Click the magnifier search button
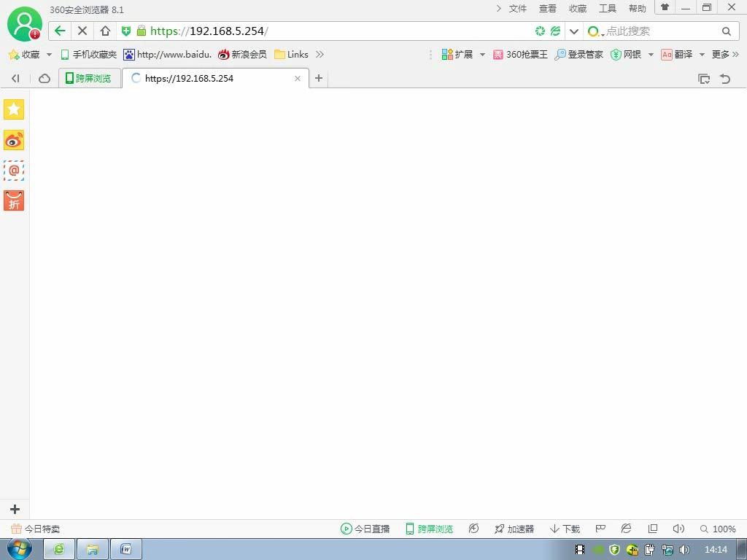The image size is (747, 560). pyautogui.click(x=726, y=31)
